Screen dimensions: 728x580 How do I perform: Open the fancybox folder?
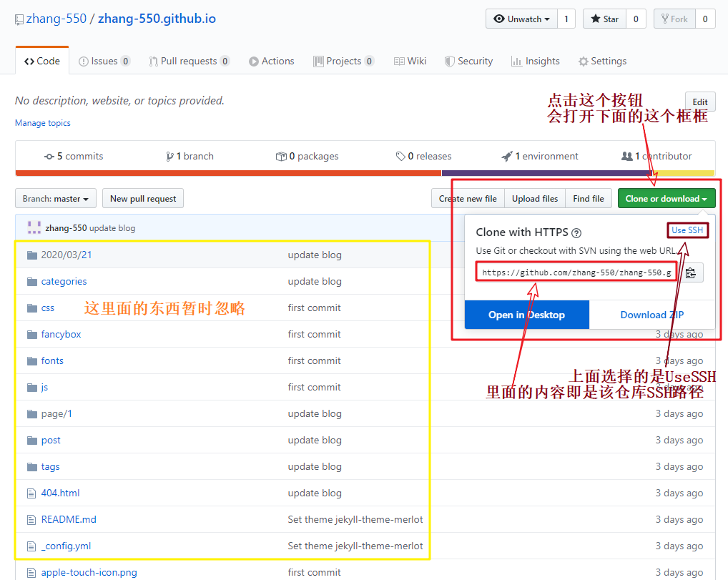[61, 335]
